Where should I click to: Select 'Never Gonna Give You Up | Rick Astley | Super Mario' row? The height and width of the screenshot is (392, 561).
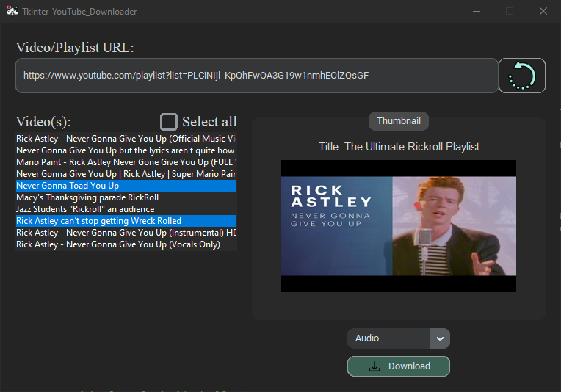[126, 174]
